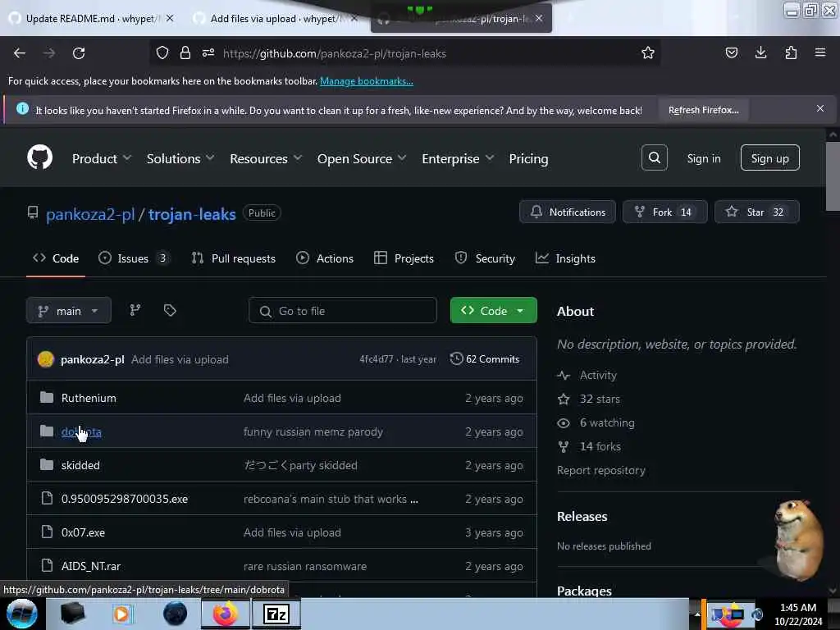Screen dimensions: 840x630
Task: Click the page vertical scrollbar thumb
Action: click(x=833, y=177)
